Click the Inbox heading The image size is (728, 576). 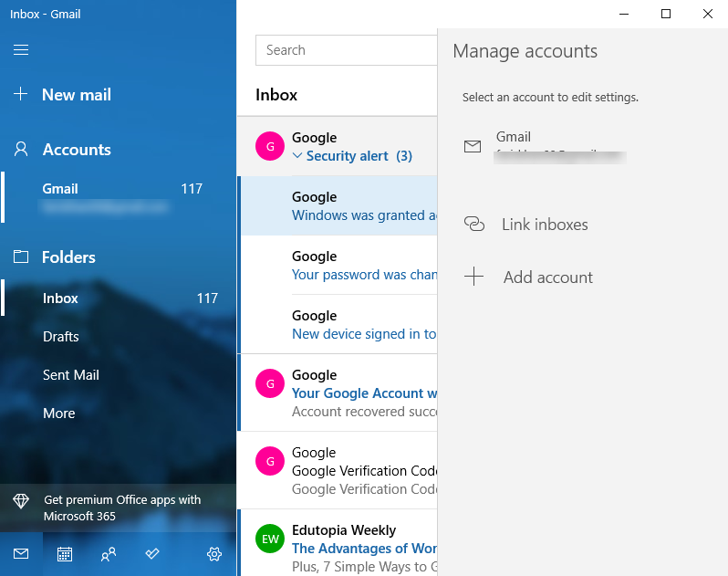point(276,95)
